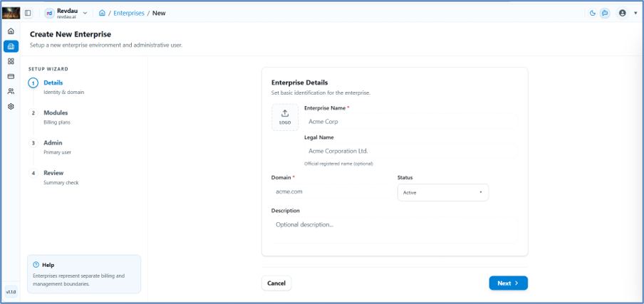Click the Next button
Screen dimensions: 644x304
[508, 283]
